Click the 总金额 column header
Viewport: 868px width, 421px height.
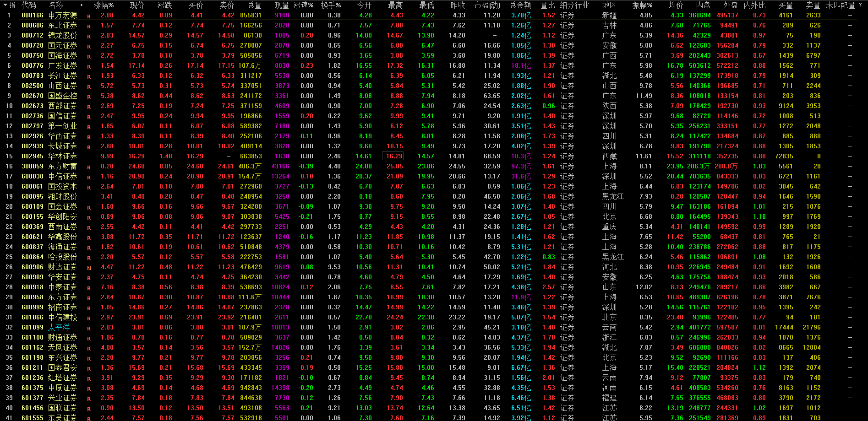point(520,5)
